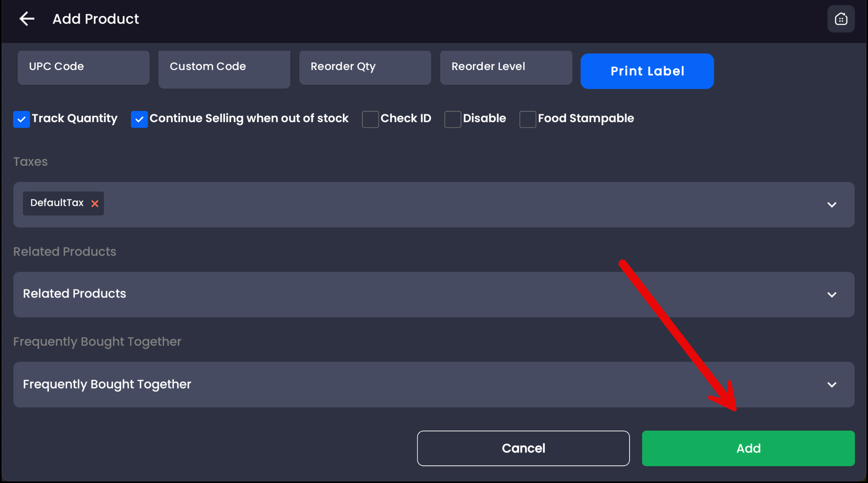This screenshot has width=868, height=483.
Task: Remove the DefaultTax tag with red X
Action: pos(94,203)
